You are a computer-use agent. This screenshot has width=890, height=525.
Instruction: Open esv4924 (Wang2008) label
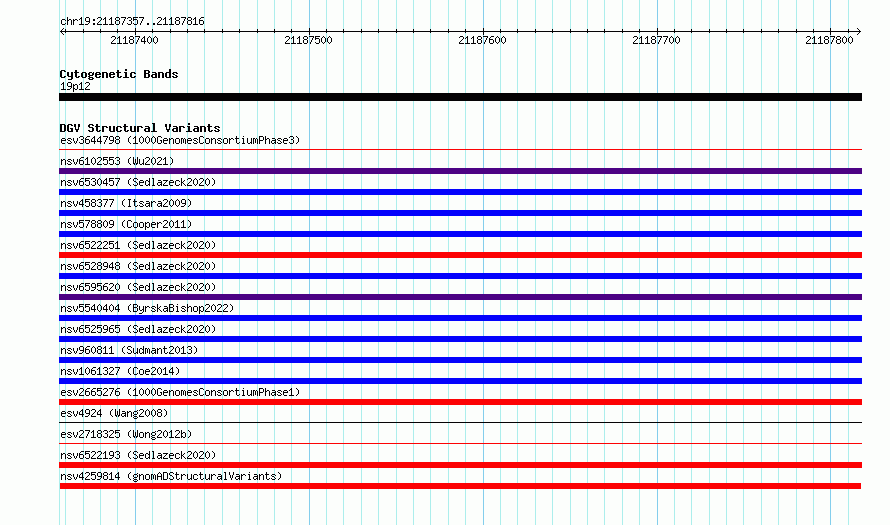pos(114,413)
